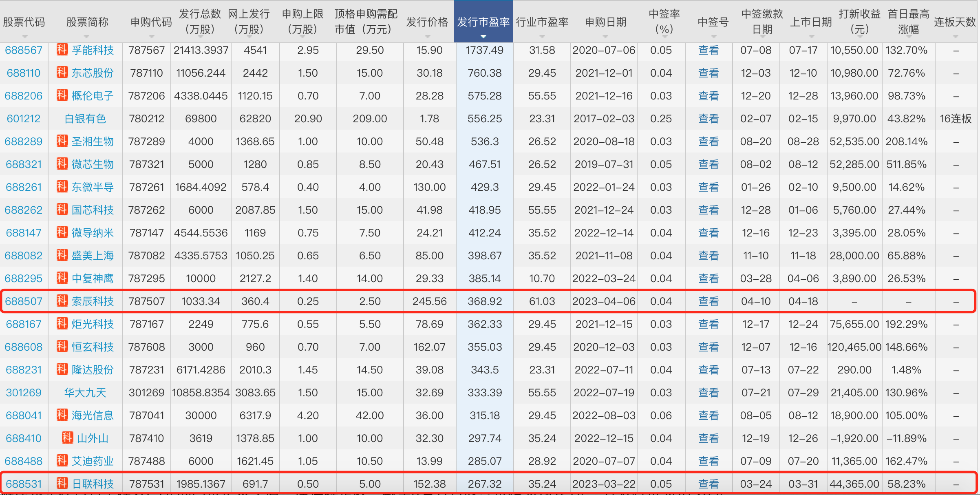The height and width of the screenshot is (495, 980).
Task: Click the 科 badge icon beside 东芯股份
Action: click(62, 73)
